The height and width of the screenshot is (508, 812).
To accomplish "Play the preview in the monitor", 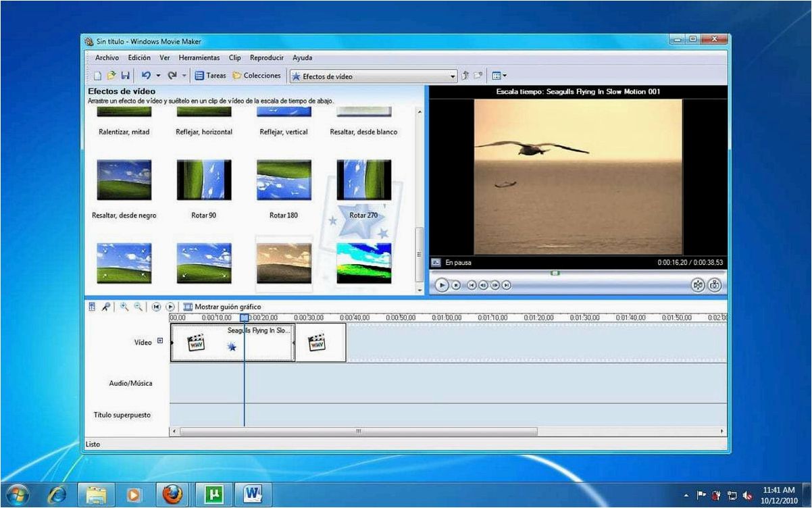I will pos(441,285).
